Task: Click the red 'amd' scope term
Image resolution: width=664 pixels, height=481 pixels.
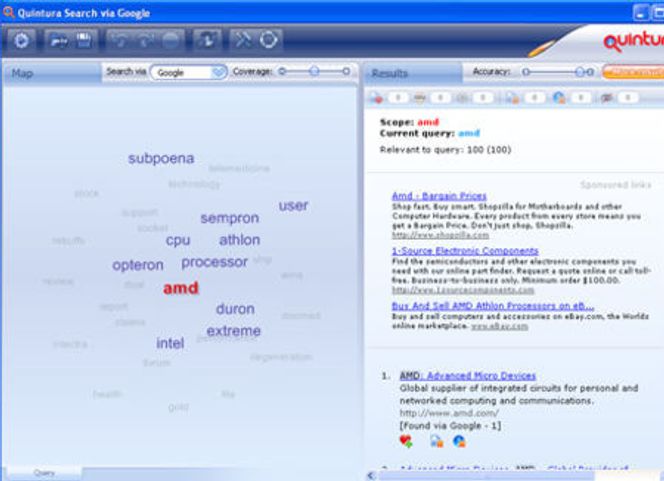Action: [x=428, y=122]
